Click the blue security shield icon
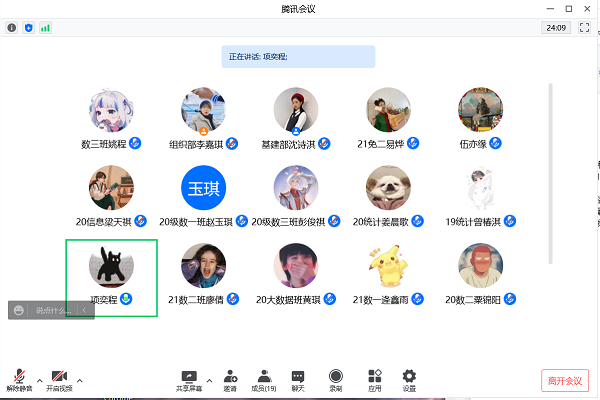 (x=28, y=28)
